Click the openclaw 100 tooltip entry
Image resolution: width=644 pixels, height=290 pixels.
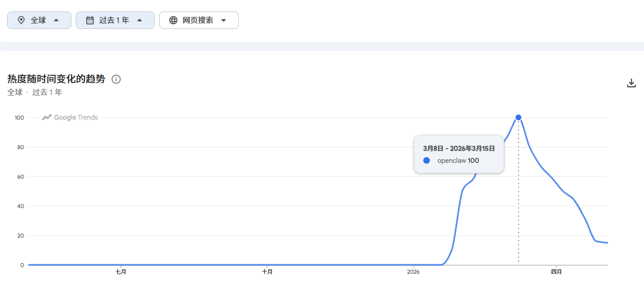(458, 161)
